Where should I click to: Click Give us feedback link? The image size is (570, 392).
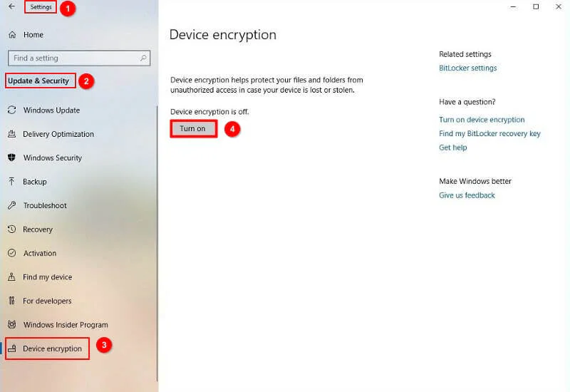coord(467,195)
